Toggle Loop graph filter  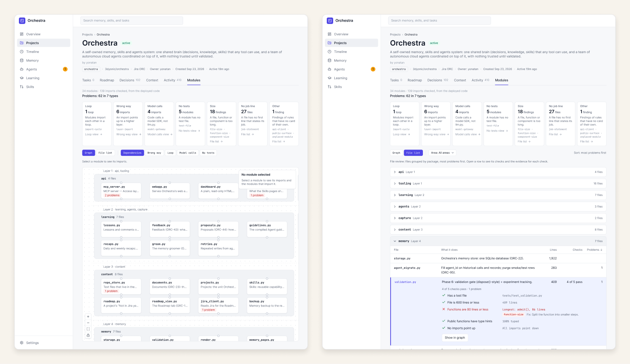pos(170,153)
